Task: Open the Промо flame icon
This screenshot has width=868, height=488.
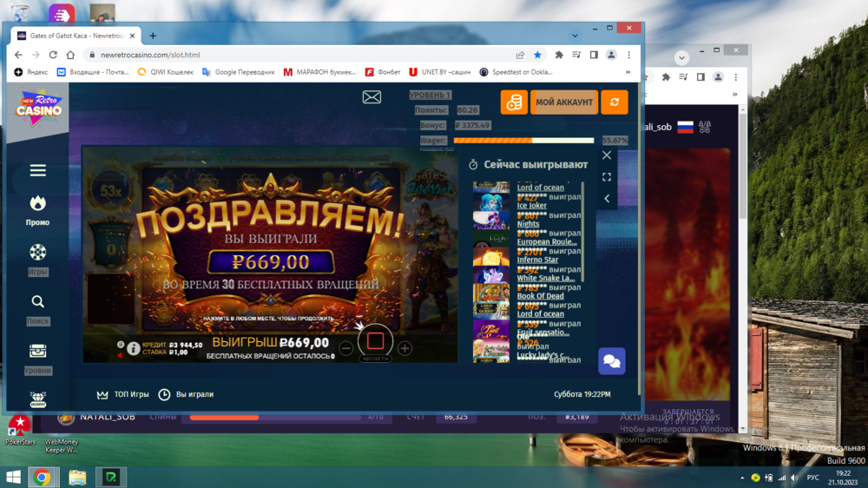Action: tap(37, 204)
